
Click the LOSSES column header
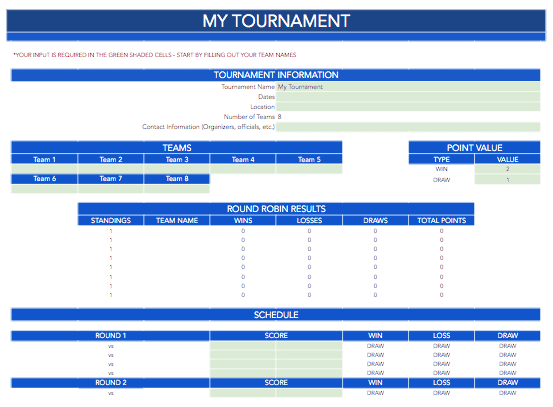(309, 220)
